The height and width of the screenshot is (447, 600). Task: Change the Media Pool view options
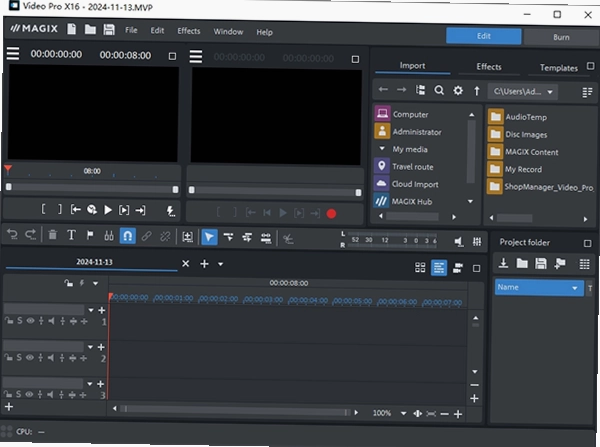[587, 92]
